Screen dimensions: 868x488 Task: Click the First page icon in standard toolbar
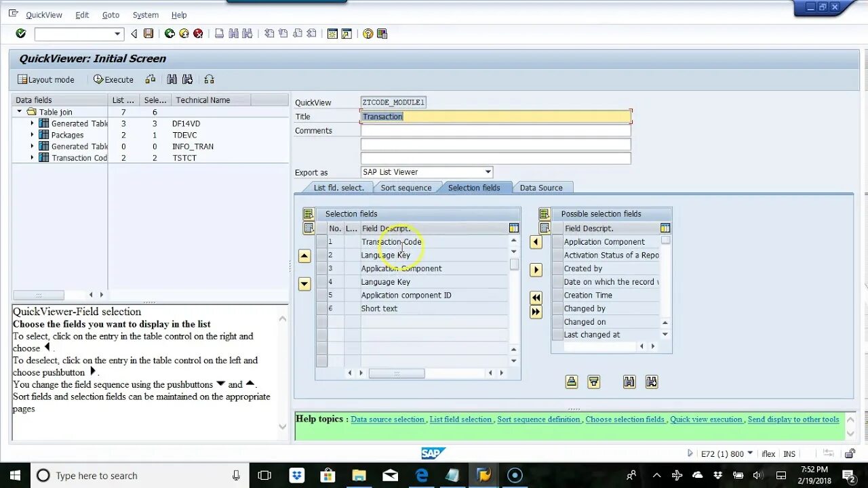(269, 33)
